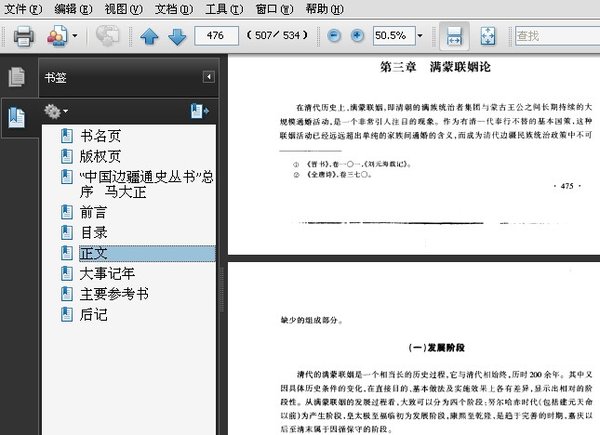The width and height of the screenshot is (600, 435).
Task: Toggle the fit width scrolling mode icon
Action: tap(454, 36)
